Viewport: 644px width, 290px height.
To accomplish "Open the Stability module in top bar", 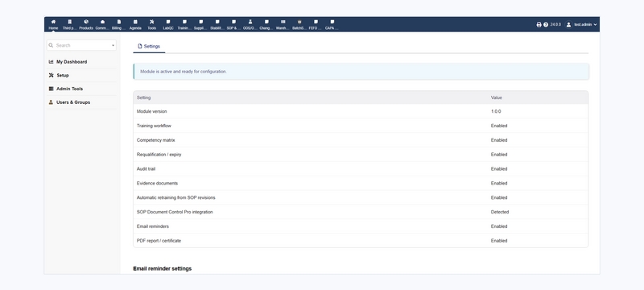I will [x=217, y=24].
